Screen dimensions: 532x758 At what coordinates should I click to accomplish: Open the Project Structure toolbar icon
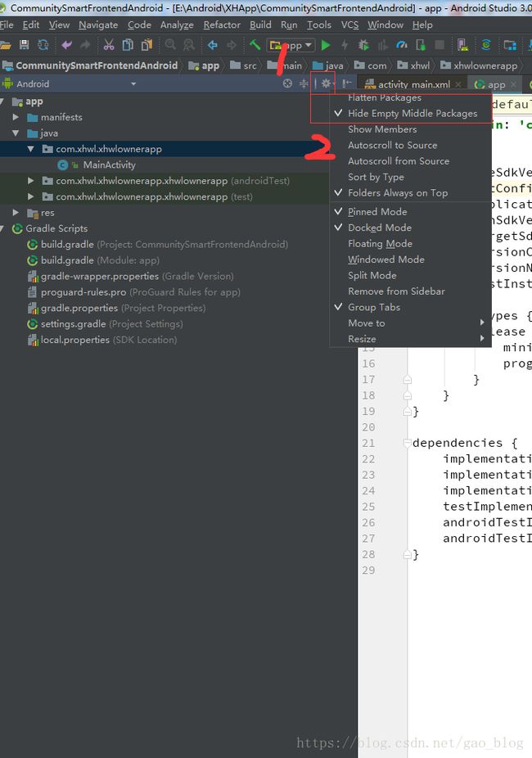[x=510, y=45]
